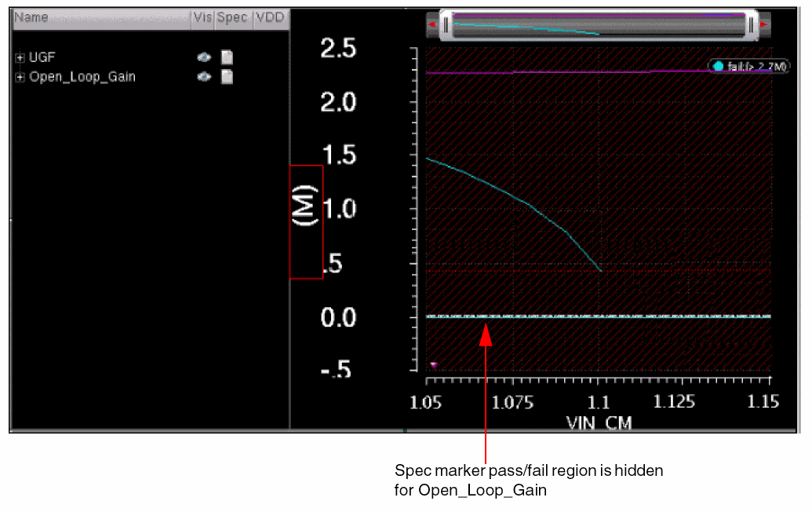812x512 pixels.
Task: Click the cyan dot in fail marker label
Action: coord(718,67)
